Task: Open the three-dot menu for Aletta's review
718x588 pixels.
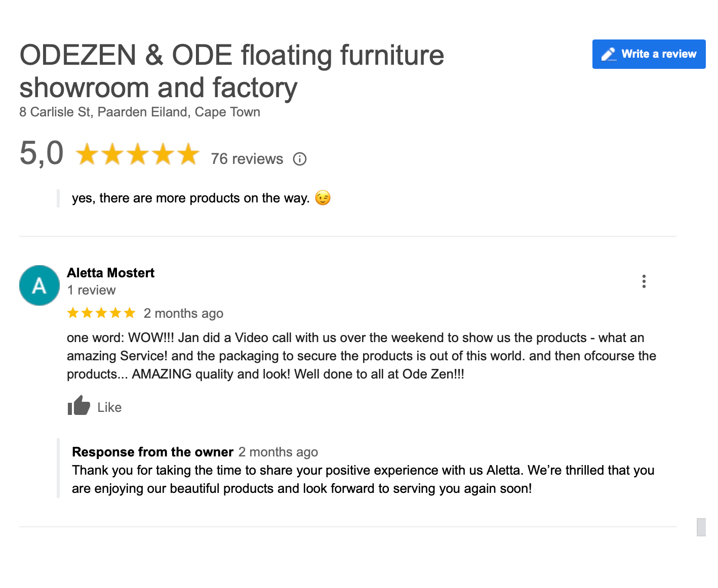Action: [644, 281]
